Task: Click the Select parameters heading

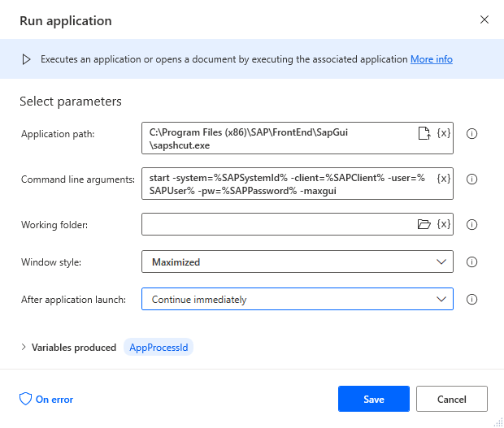Action: pos(71,102)
